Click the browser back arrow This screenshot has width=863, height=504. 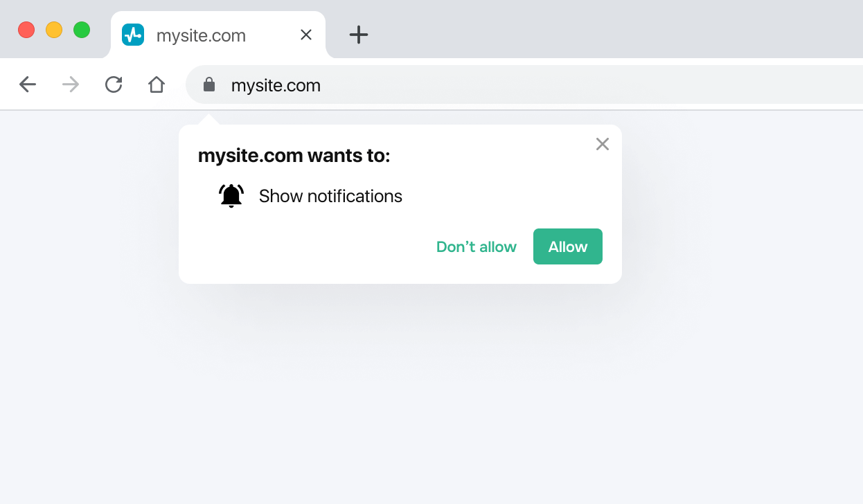(x=28, y=84)
